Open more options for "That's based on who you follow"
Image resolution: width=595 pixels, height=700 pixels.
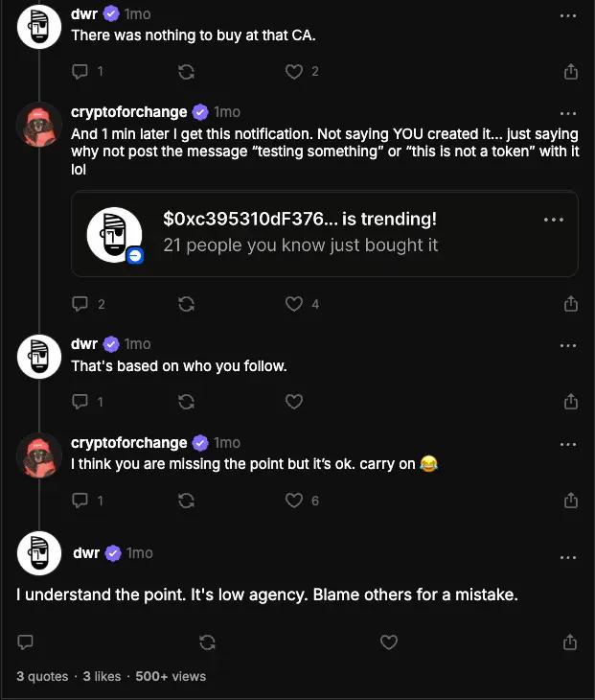point(568,345)
